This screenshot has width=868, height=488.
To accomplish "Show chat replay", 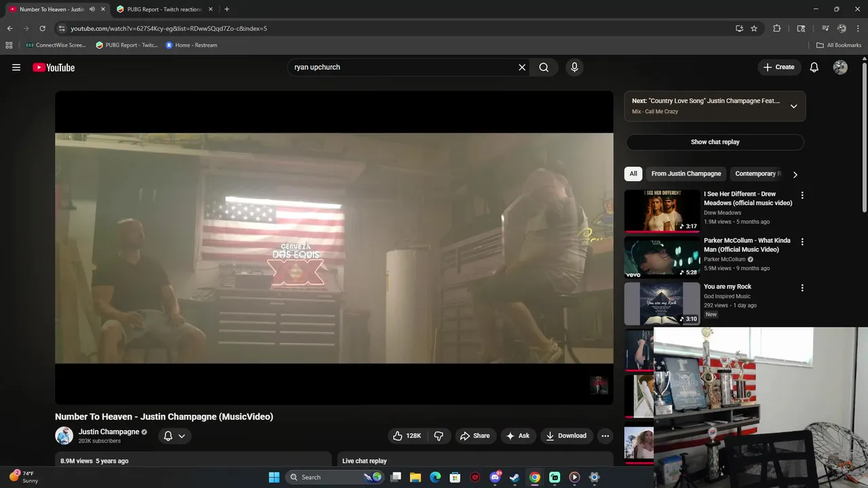I will pyautogui.click(x=715, y=142).
